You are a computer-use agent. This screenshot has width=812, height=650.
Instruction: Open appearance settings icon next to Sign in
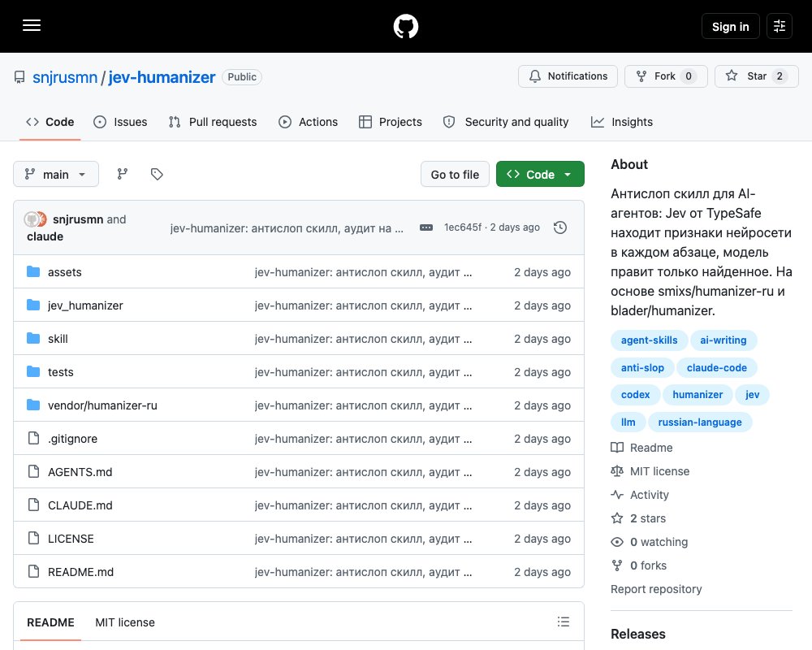779,26
